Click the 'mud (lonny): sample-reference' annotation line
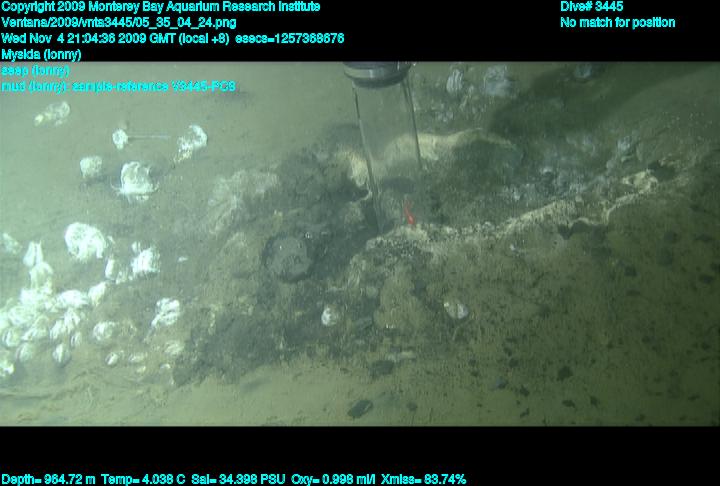The image size is (720, 486). 118,86
